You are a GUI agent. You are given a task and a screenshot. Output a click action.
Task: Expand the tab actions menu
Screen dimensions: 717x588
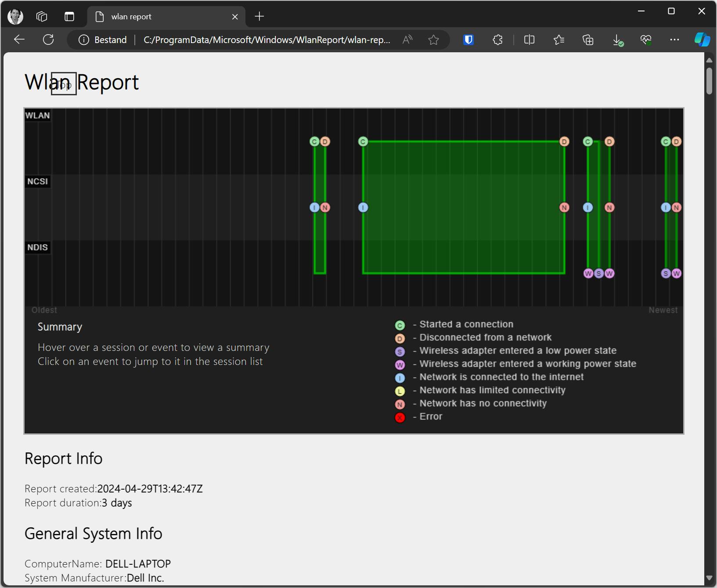point(69,17)
